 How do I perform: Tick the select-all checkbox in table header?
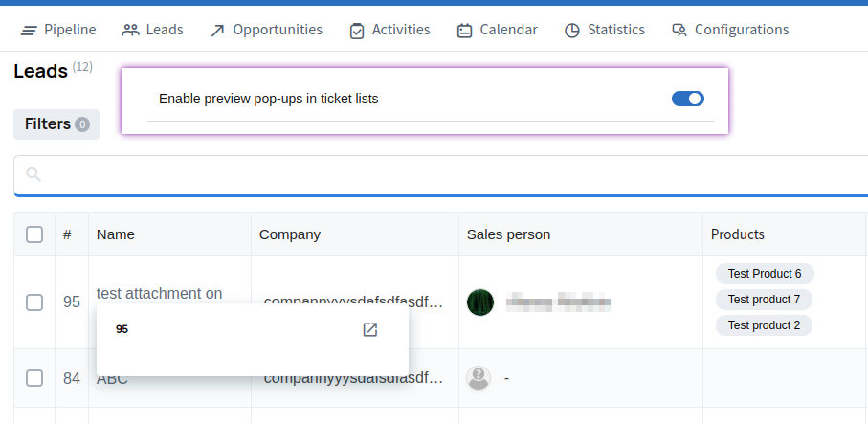tap(34, 234)
